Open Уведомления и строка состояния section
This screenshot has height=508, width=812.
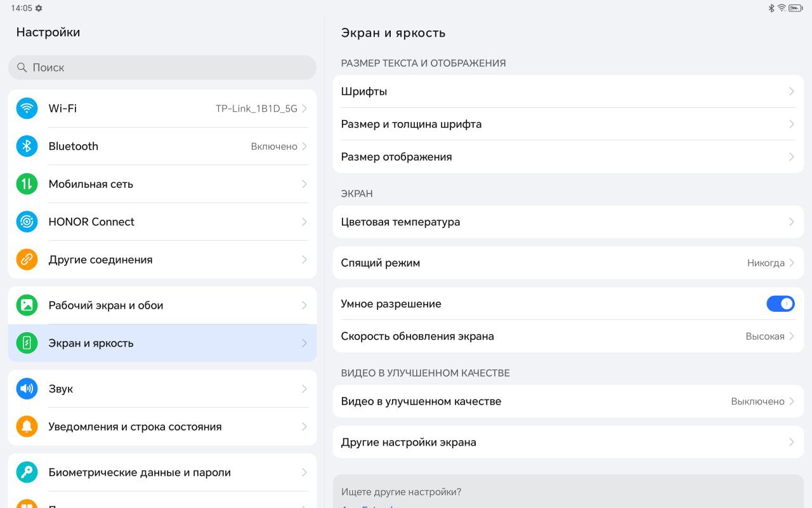click(x=162, y=427)
